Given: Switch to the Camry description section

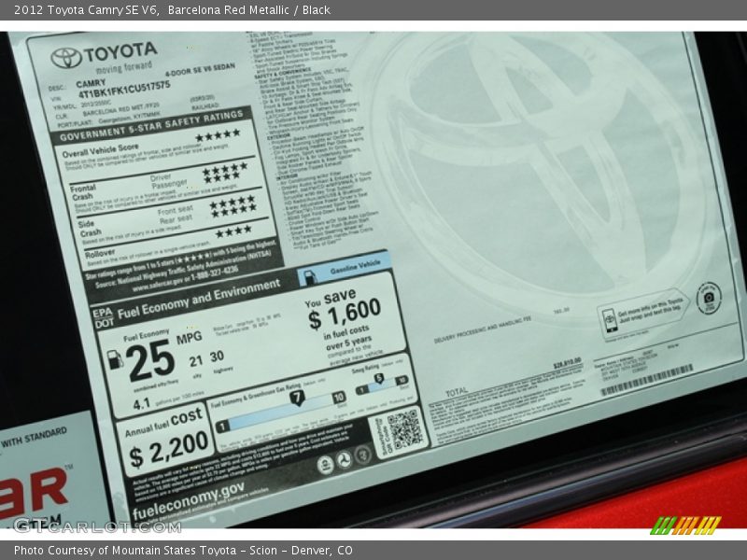Looking at the screenshot, I should [92, 81].
